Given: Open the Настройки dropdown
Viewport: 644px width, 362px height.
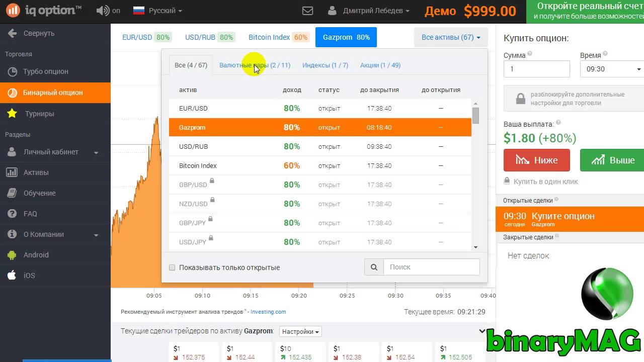Looking at the screenshot, I should (300, 332).
